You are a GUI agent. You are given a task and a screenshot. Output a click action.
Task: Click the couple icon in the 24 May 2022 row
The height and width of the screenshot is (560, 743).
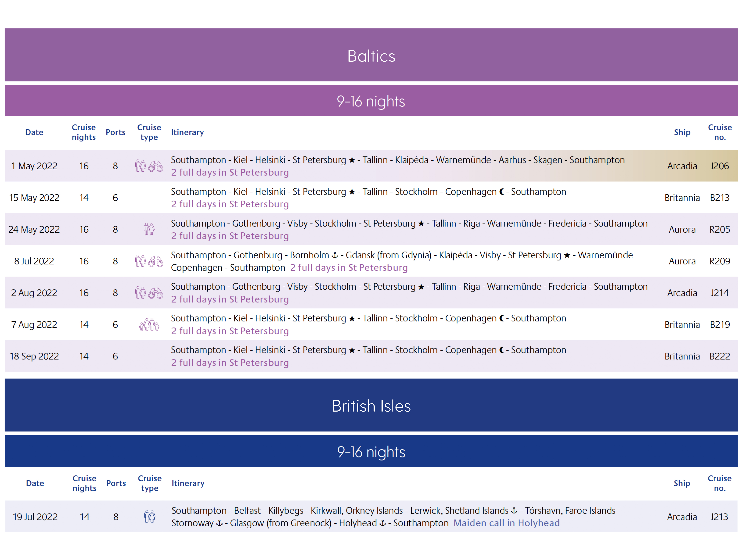(149, 229)
